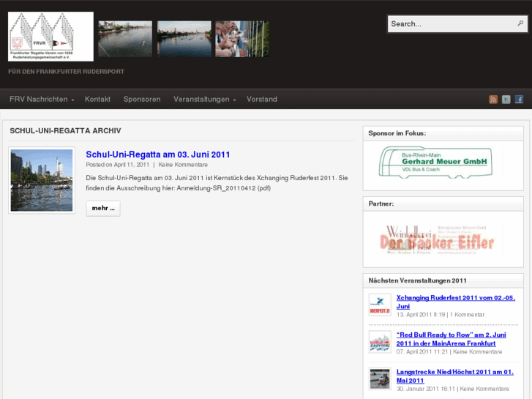Click the Sponsor im Fokus heading
The width and height of the screenshot is (532, 399).
coord(397,133)
